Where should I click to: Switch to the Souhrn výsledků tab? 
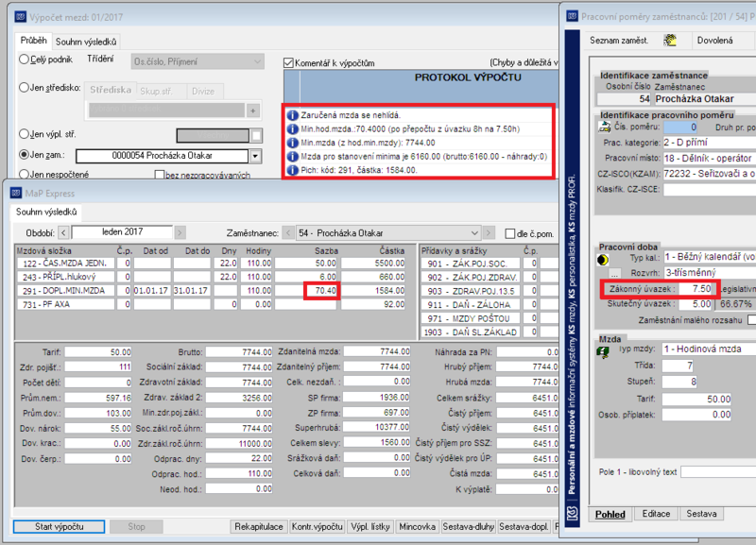pyautogui.click(x=86, y=42)
